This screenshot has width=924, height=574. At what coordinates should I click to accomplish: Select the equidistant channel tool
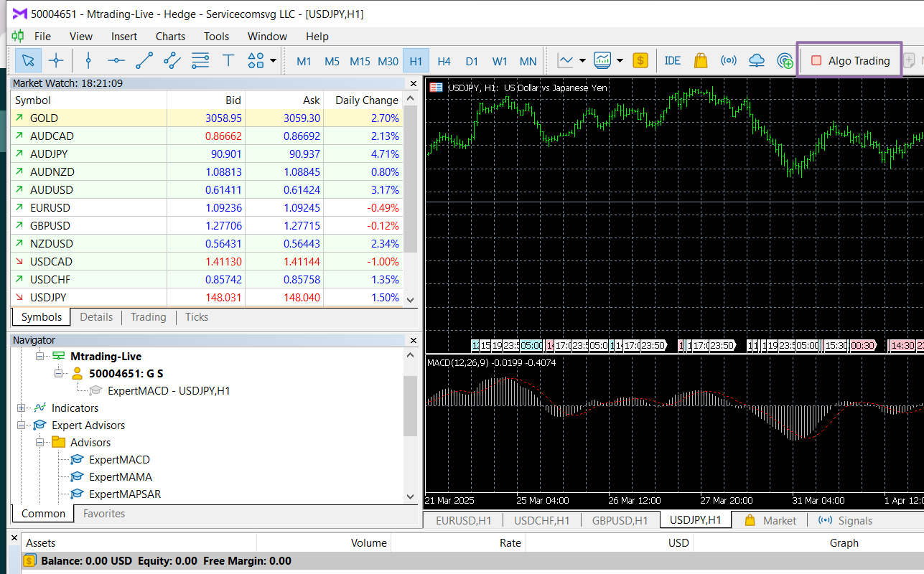[x=172, y=61]
